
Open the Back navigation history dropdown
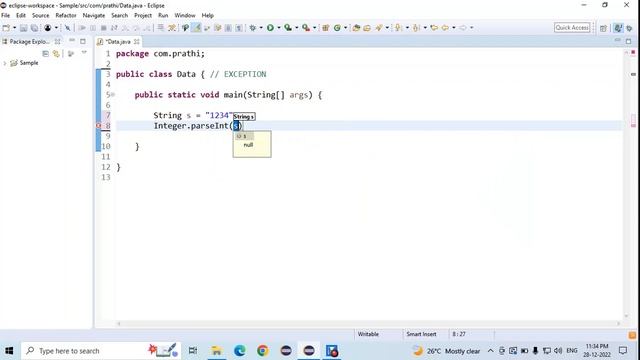454,28
